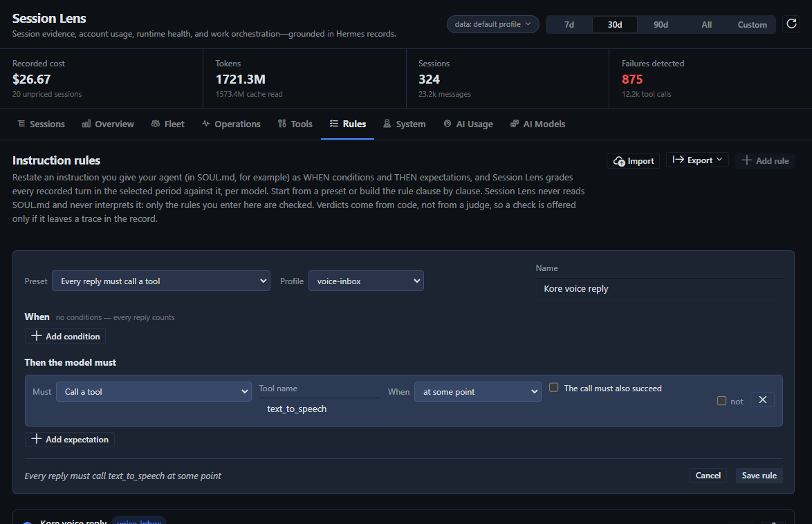
Task: Click the Session Lens title
Action: 49,18
